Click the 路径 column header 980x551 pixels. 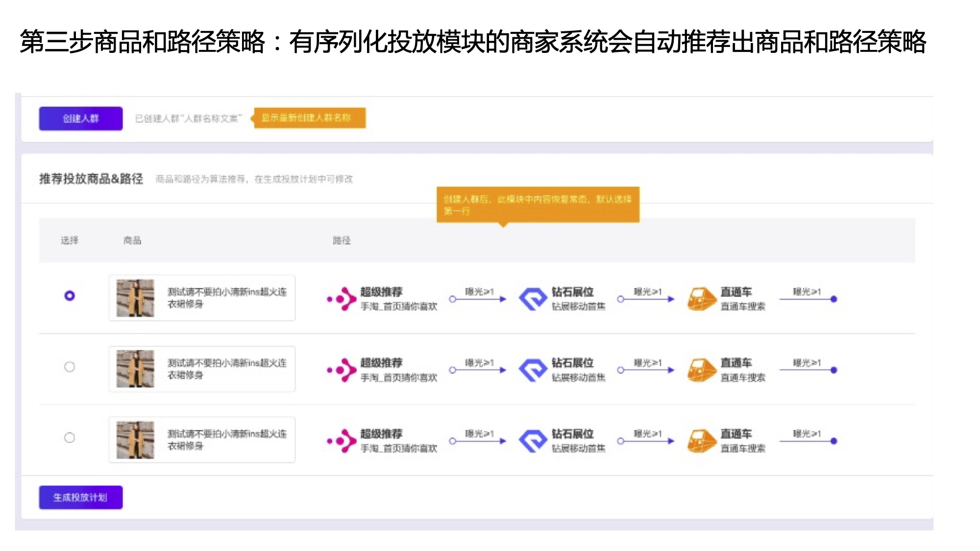(342, 240)
